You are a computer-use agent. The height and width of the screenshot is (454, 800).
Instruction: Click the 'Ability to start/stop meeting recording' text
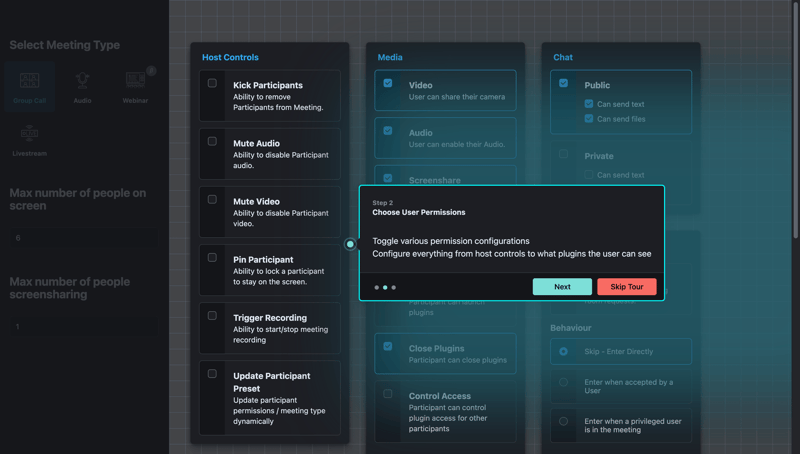(281, 335)
